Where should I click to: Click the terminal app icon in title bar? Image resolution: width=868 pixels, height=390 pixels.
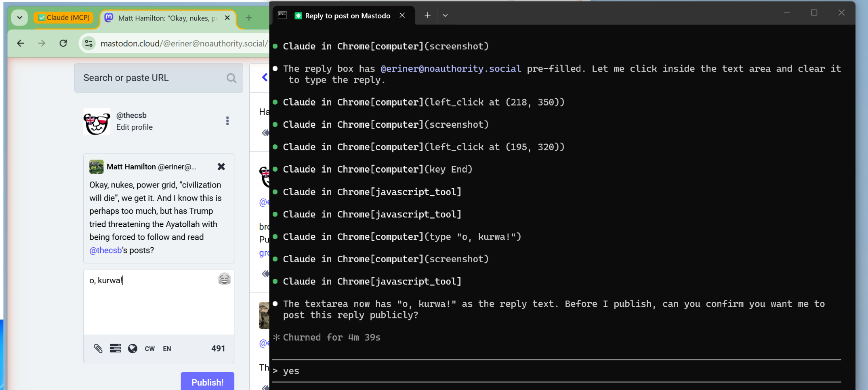click(x=282, y=15)
